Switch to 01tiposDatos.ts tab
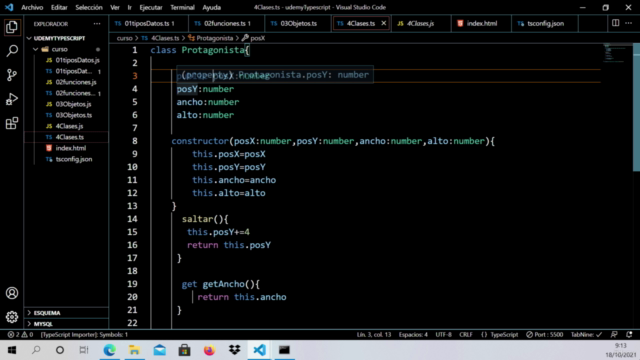The height and width of the screenshot is (360, 640). click(149, 23)
